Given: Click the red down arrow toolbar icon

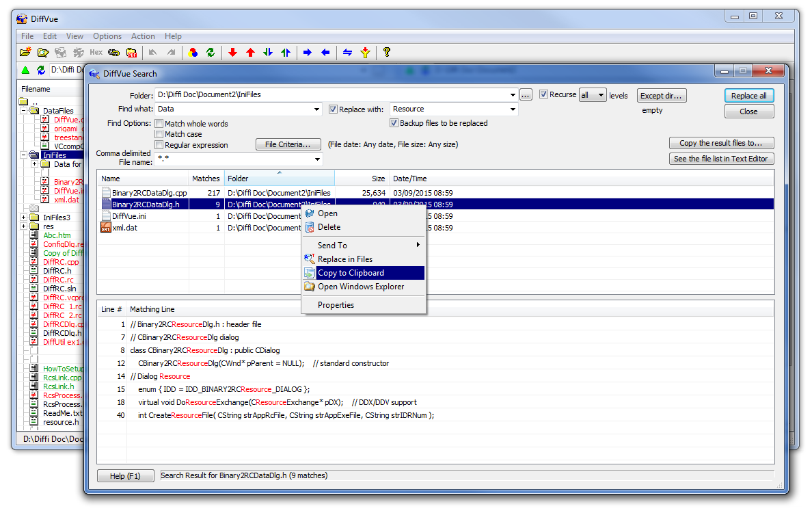Looking at the screenshot, I should click(232, 53).
